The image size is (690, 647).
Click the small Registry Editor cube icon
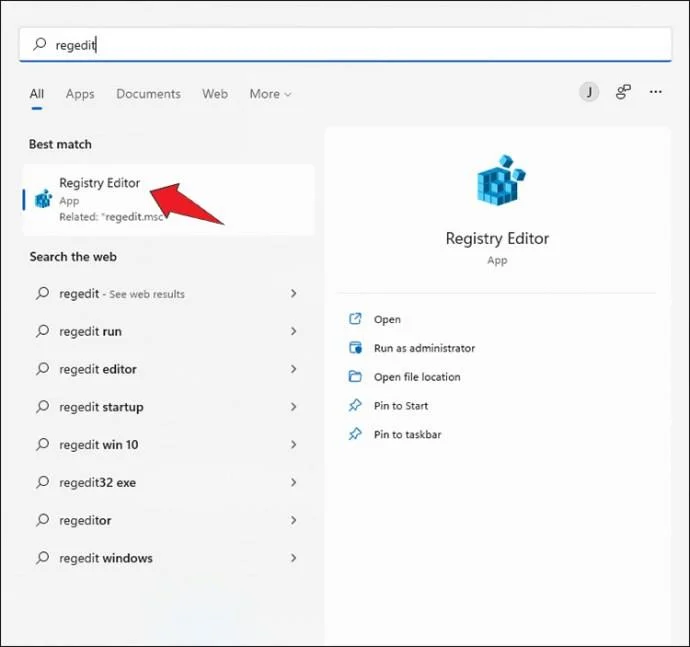[43, 199]
